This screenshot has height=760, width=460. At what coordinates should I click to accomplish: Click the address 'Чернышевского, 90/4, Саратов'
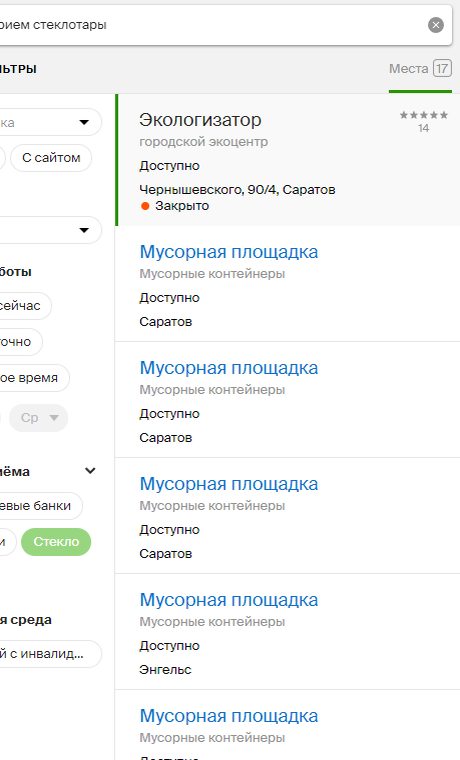(237, 190)
